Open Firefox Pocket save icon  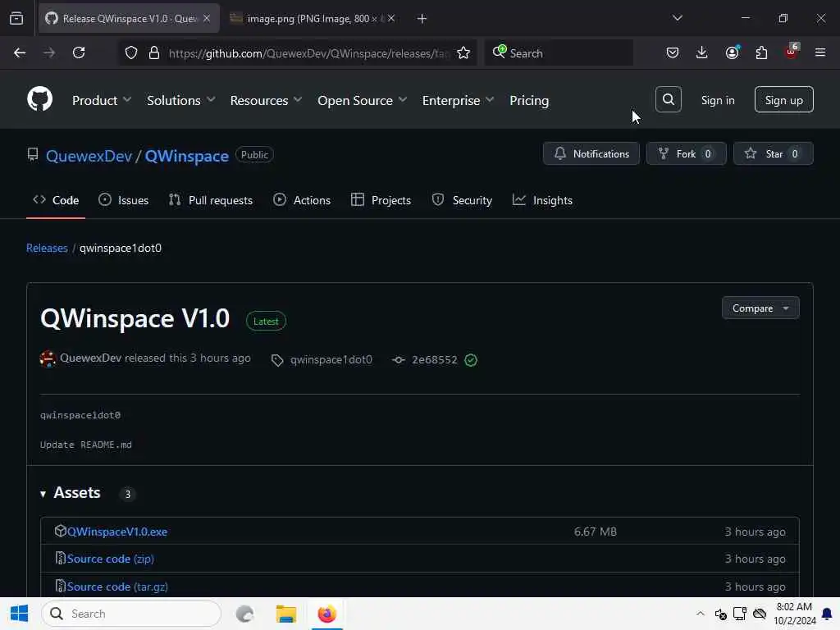click(x=673, y=52)
